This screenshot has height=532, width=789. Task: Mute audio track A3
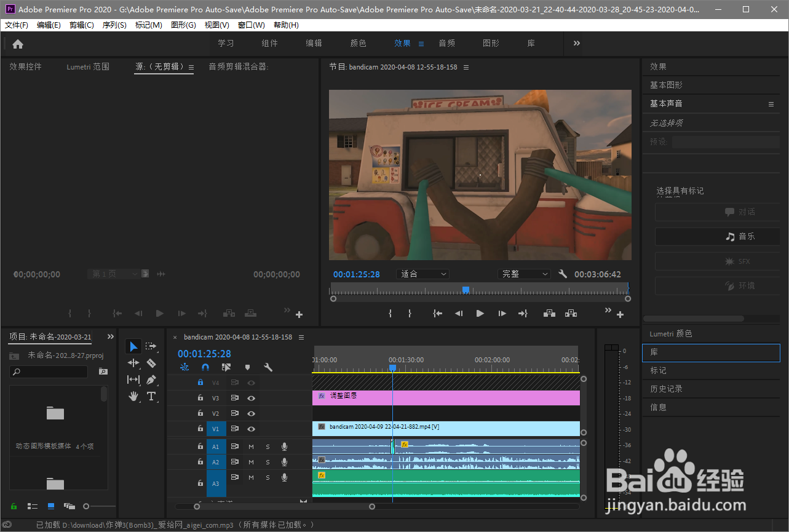[x=251, y=477]
